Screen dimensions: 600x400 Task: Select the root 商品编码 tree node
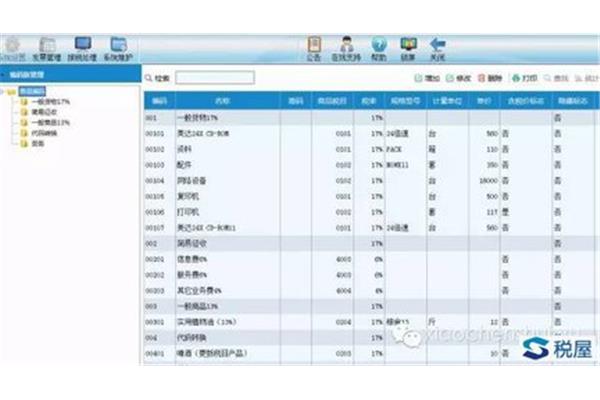click(x=32, y=91)
